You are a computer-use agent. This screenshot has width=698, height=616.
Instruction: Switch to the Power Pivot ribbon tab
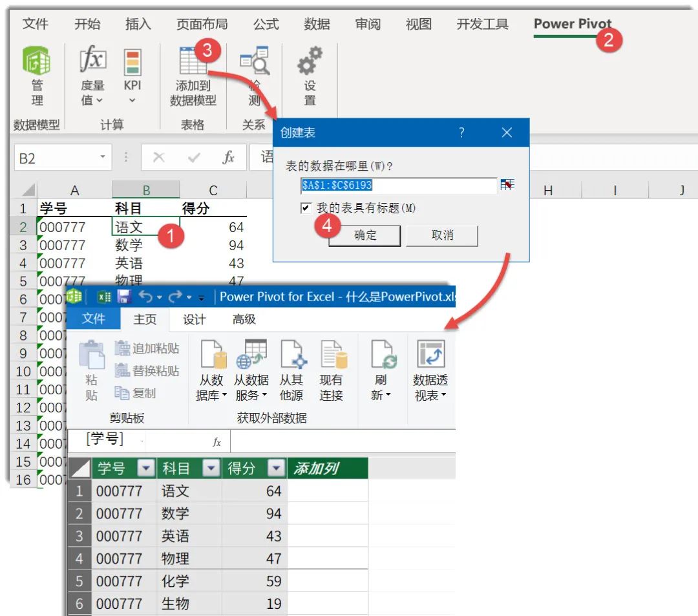point(573,23)
